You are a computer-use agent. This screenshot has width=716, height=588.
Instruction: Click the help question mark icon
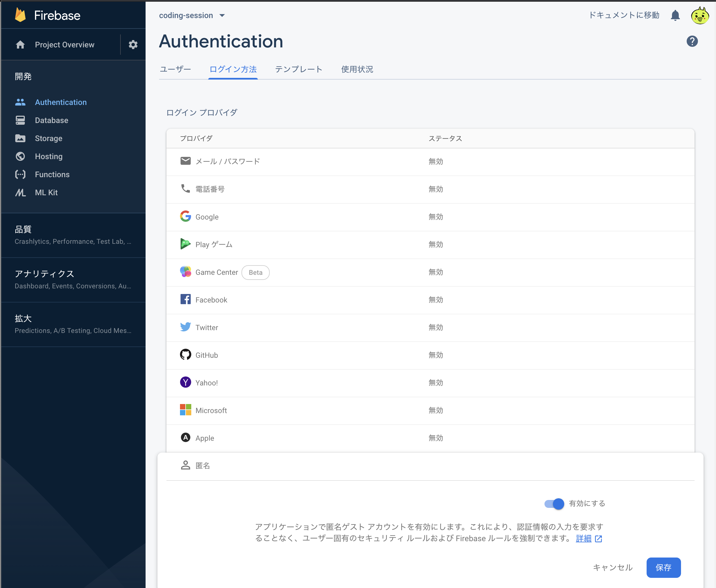pyautogui.click(x=692, y=41)
